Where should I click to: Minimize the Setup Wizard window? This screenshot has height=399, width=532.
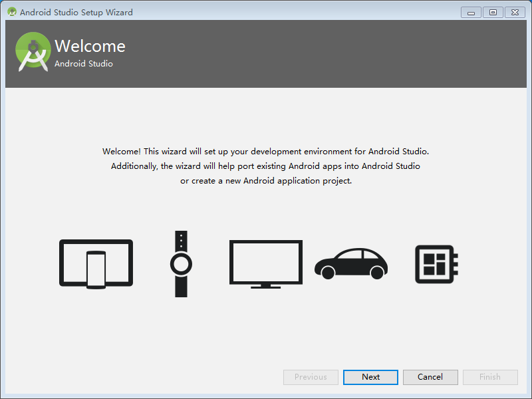(471, 13)
